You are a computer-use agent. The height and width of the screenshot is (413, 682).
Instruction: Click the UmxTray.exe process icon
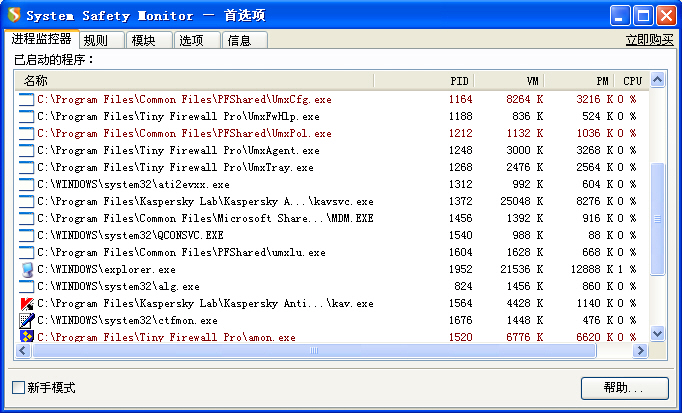click(27, 167)
